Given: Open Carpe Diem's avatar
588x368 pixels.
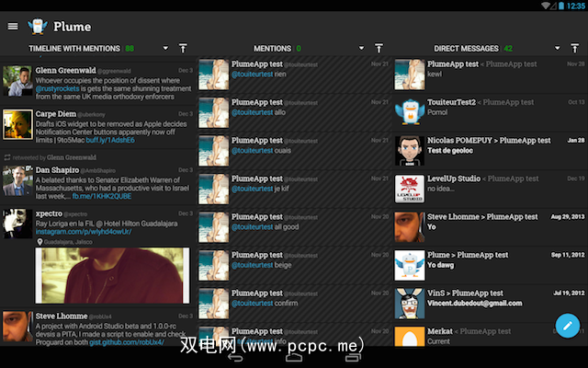Looking at the screenshot, I should (17, 125).
